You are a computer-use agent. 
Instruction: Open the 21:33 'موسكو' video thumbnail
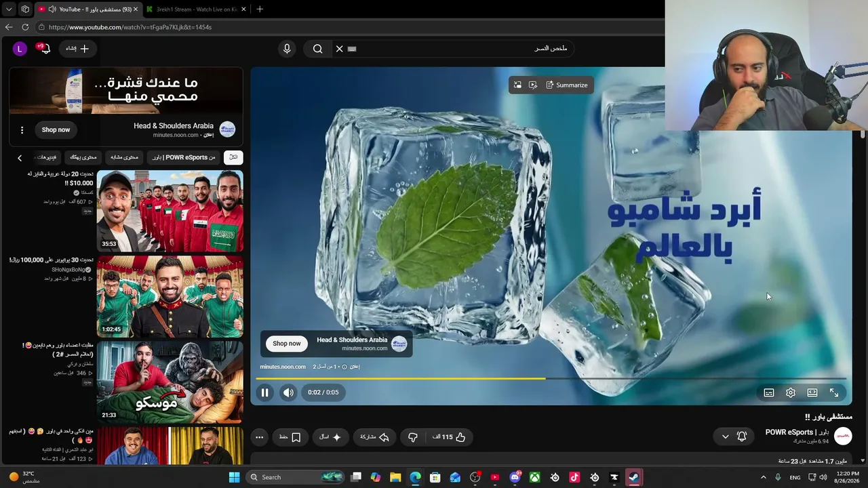[170, 382]
